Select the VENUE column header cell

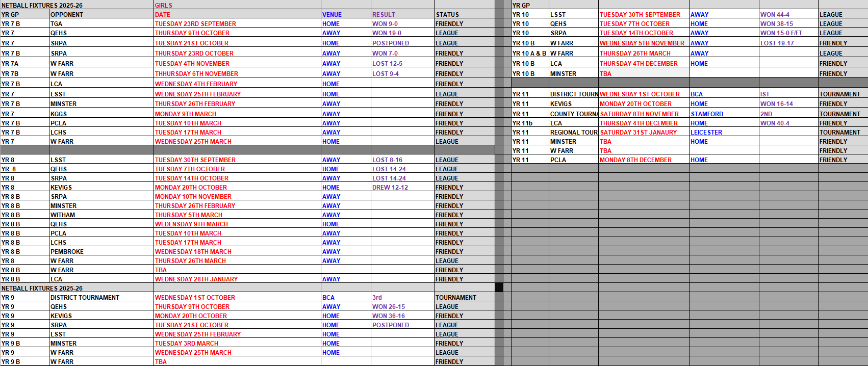pyautogui.click(x=332, y=15)
